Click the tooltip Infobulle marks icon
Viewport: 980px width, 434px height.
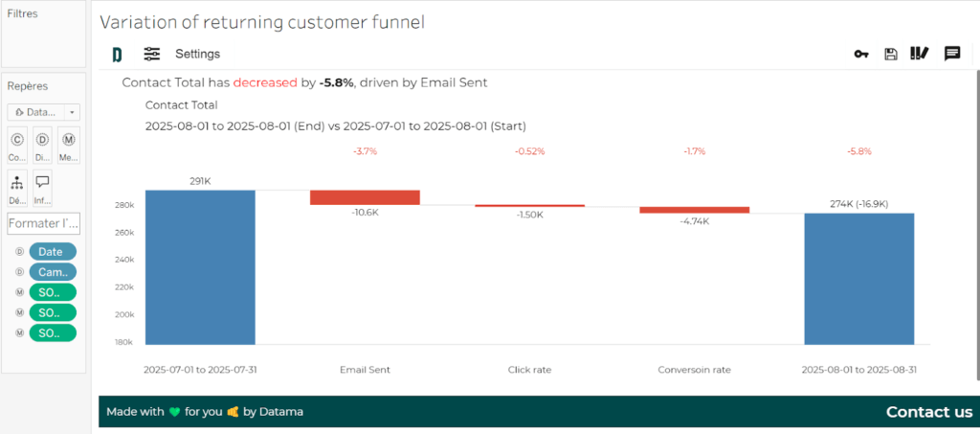click(42, 189)
